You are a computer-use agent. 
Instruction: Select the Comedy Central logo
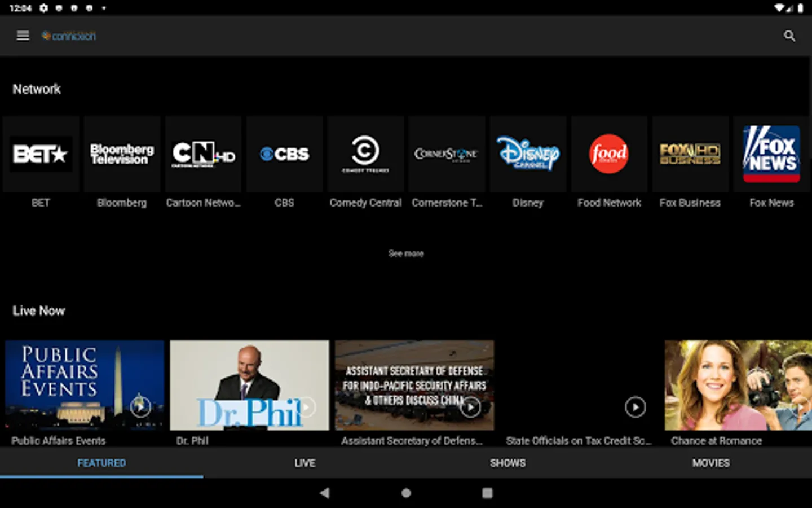pos(365,154)
